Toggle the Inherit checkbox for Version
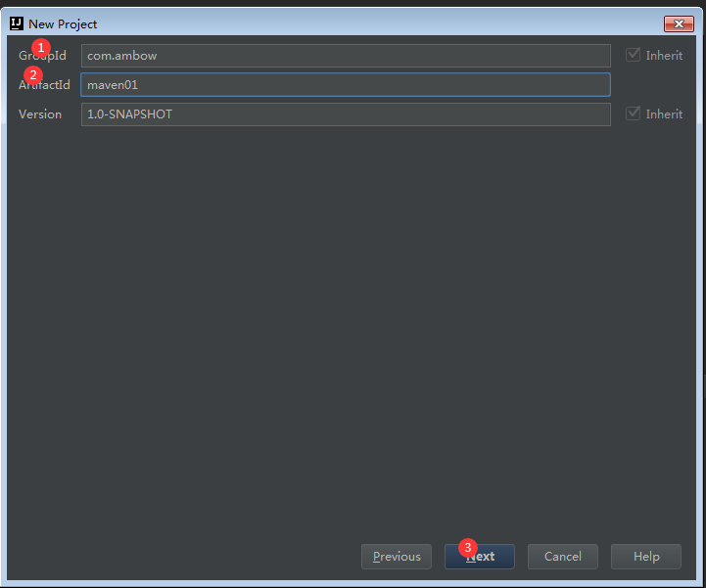Screen dimensions: 706x588 (x=633, y=113)
